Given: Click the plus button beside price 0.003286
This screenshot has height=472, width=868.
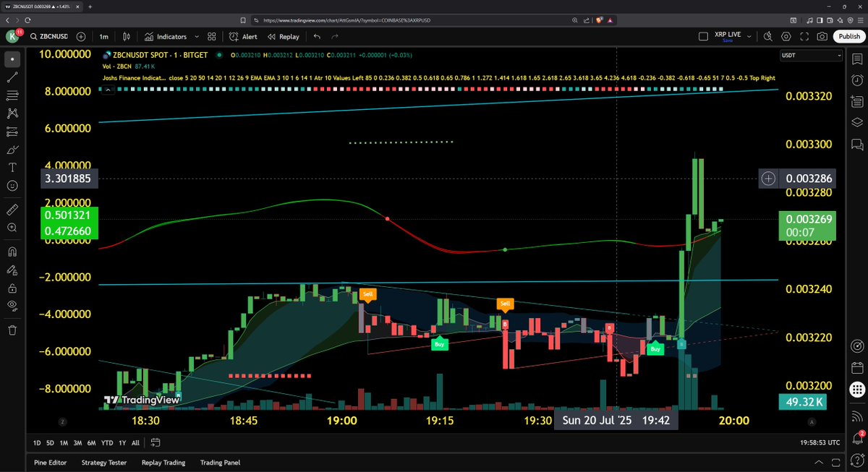Looking at the screenshot, I should (768, 178).
